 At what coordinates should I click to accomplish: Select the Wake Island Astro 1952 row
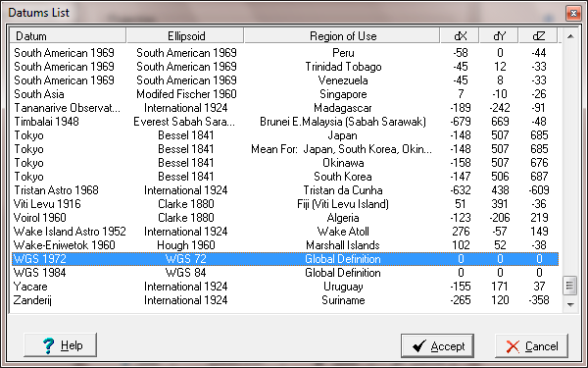tap(285, 232)
